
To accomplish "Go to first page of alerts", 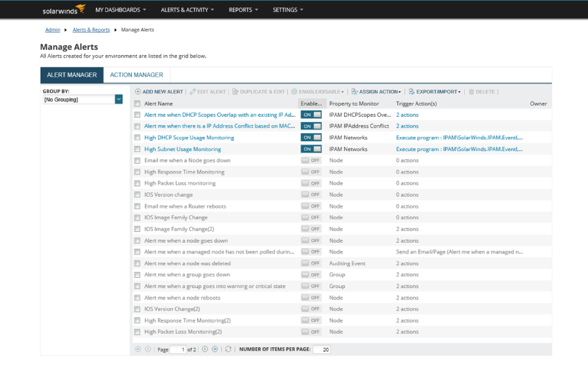I will coord(138,349).
